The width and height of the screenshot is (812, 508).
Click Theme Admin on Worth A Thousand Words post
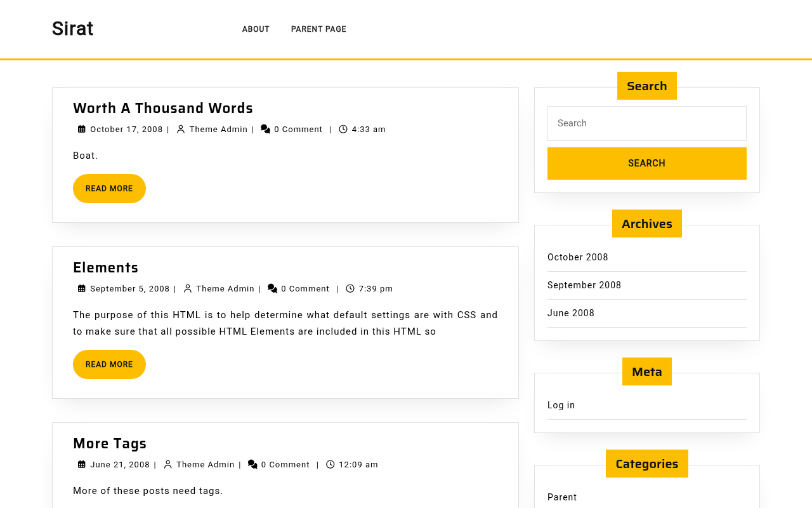click(x=218, y=130)
